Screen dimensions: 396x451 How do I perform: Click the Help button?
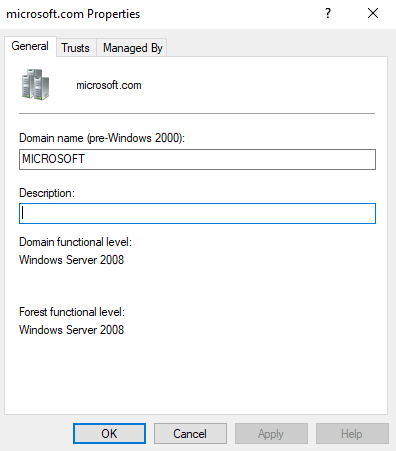(x=352, y=434)
